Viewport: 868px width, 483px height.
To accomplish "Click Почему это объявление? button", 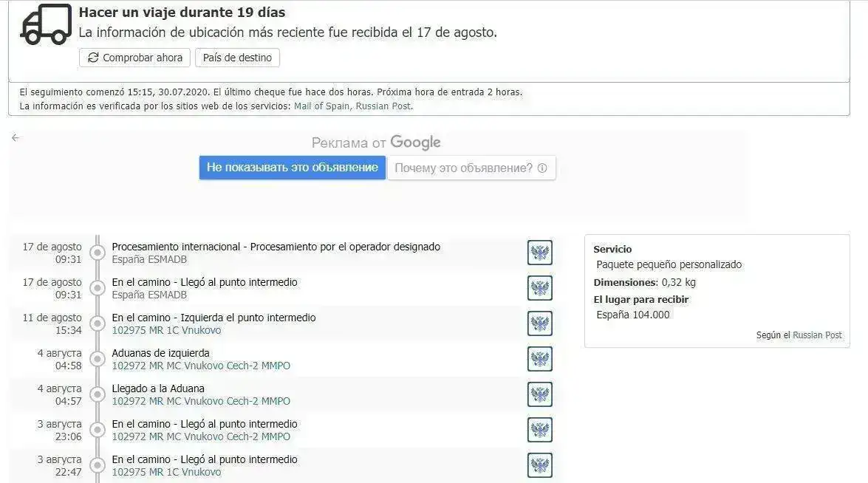I will 471,168.
